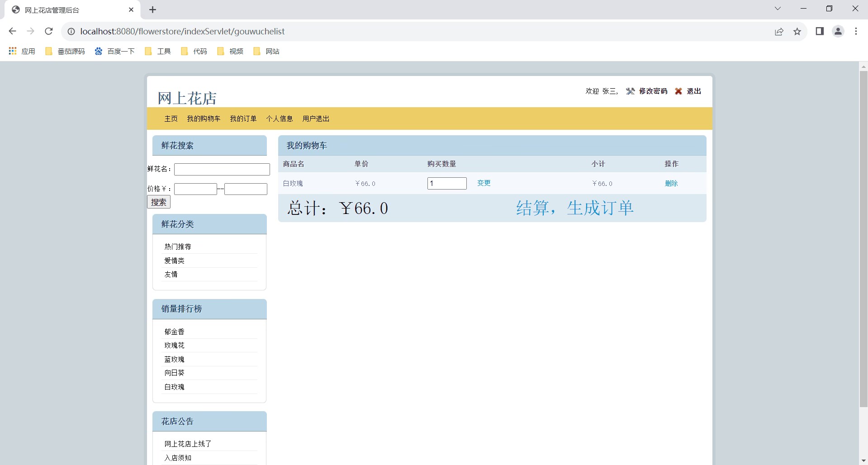Click the address bar URL

pos(183,31)
